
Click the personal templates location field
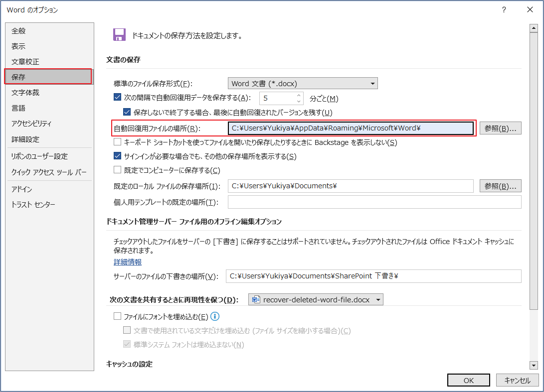(374, 202)
